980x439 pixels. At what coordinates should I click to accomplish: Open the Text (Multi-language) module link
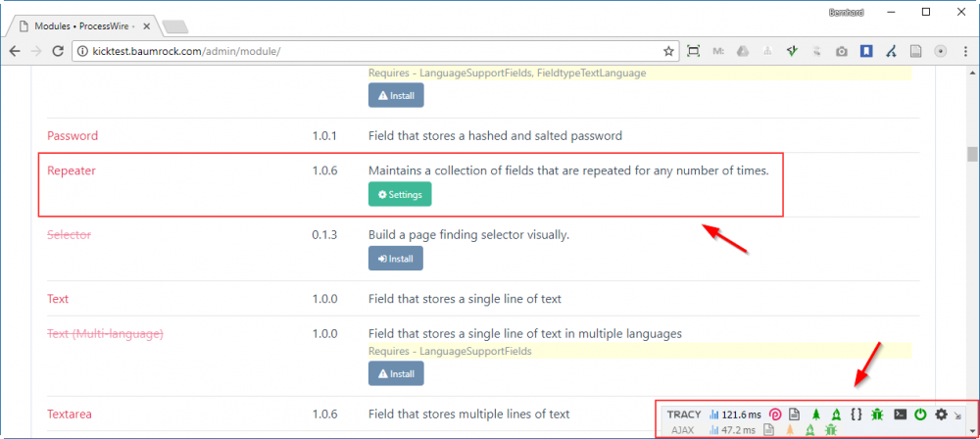point(105,334)
